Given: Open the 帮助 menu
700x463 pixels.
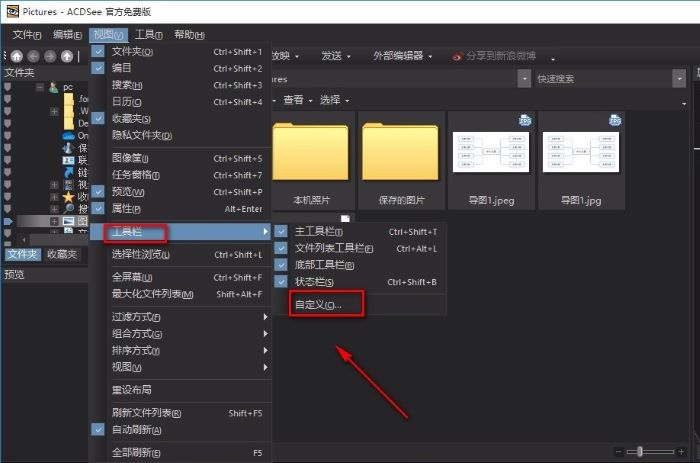Looking at the screenshot, I should tap(189, 35).
